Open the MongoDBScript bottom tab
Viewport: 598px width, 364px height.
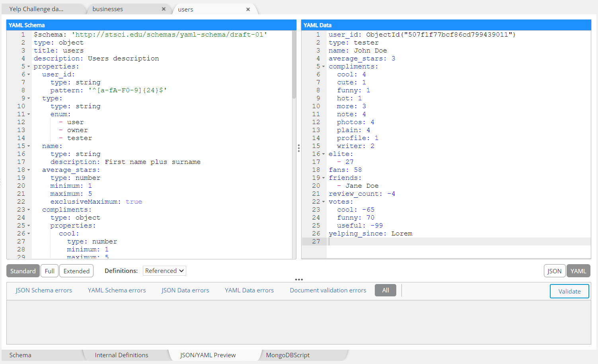(288, 355)
